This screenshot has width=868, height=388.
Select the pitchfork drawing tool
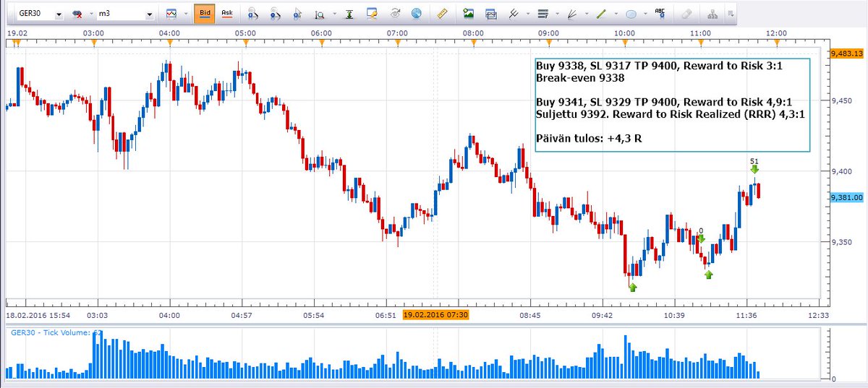click(514, 14)
